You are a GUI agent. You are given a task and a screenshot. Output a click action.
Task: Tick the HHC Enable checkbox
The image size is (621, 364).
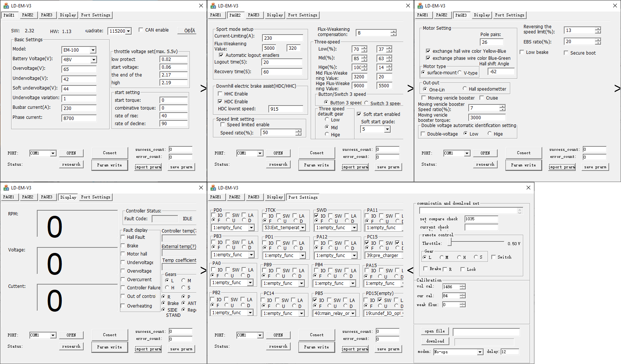tap(220, 94)
